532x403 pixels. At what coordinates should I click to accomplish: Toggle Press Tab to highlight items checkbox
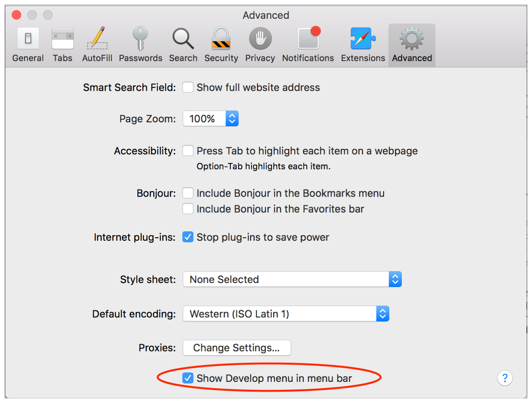point(188,150)
